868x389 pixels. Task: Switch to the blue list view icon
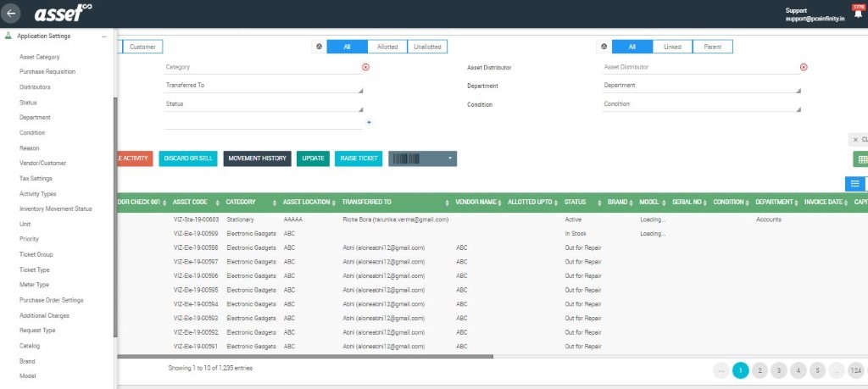pyautogui.click(x=854, y=184)
